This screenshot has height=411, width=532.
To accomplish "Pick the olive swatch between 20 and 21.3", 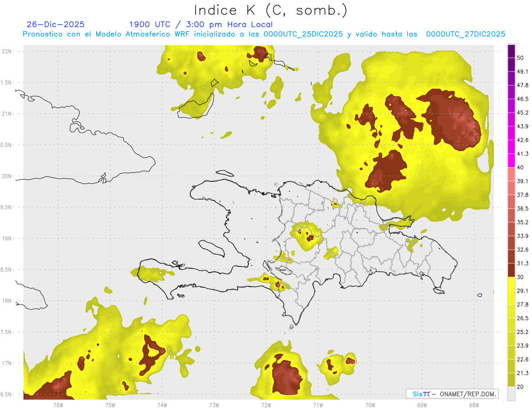I will point(512,380).
